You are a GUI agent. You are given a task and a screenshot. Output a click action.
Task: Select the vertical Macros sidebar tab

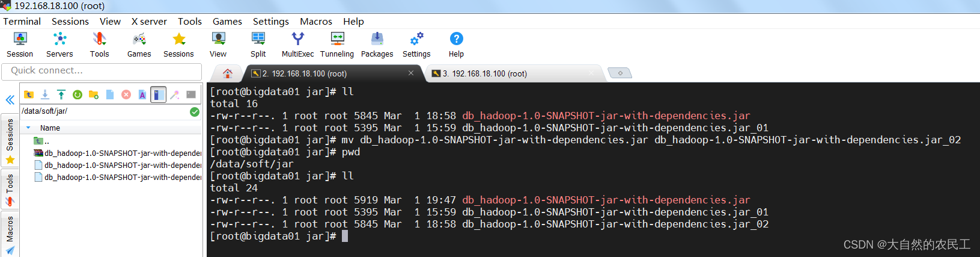(x=10, y=235)
